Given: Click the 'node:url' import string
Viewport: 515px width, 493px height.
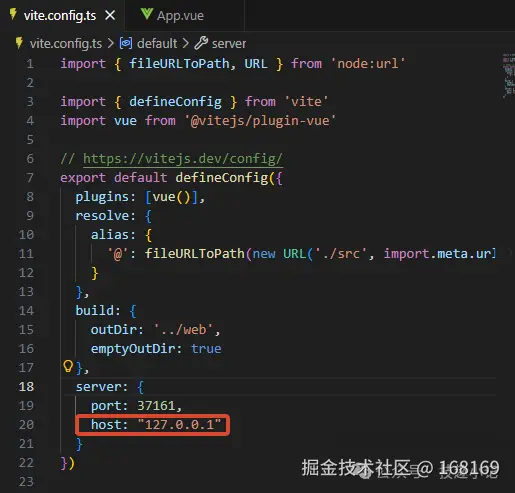Looking at the screenshot, I should (x=368, y=63).
